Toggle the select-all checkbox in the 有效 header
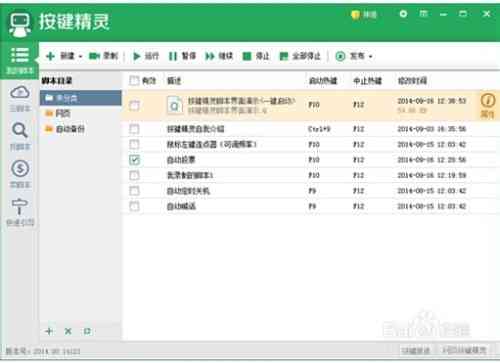Viewport: 500px width, 363px height. (x=134, y=80)
